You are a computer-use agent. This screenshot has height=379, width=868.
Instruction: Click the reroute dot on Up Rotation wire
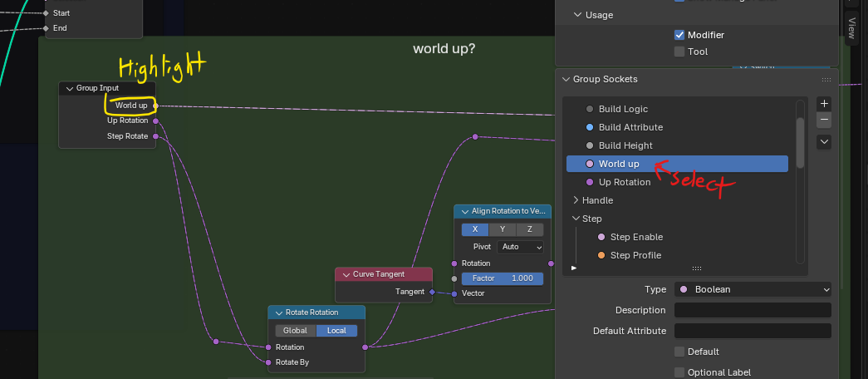216,342
